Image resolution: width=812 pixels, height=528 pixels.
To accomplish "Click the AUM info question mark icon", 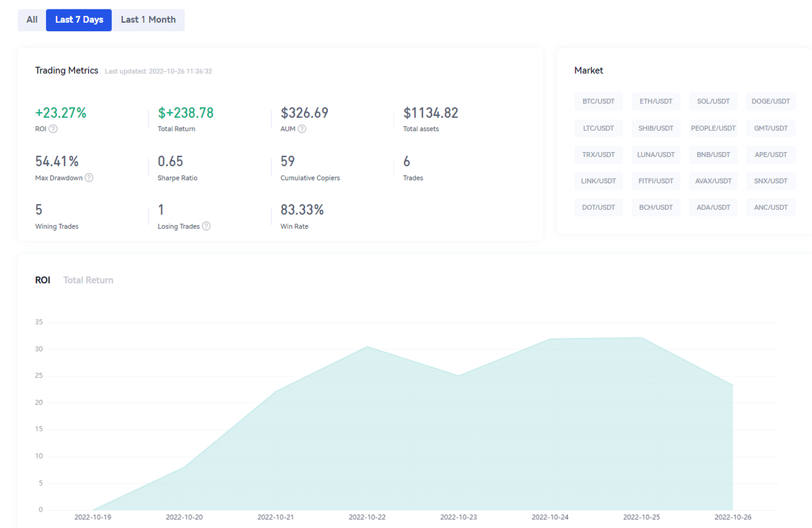I will [x=302, y=129].
